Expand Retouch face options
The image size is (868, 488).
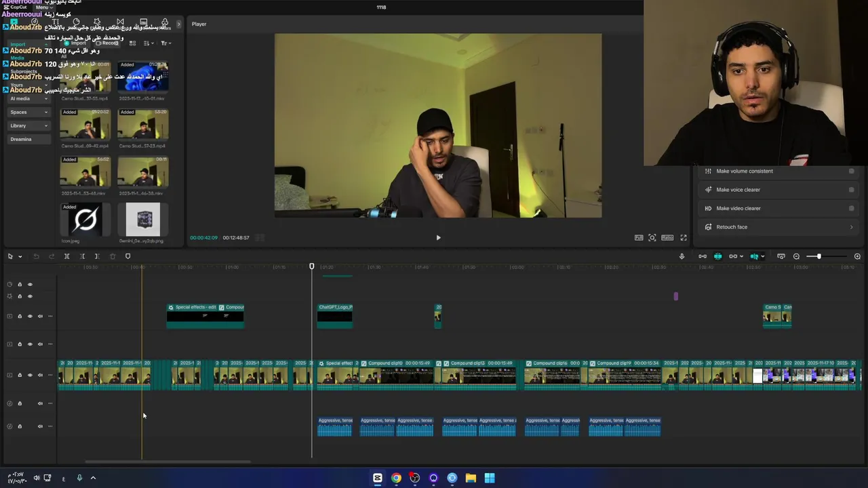tap(852, 227)
